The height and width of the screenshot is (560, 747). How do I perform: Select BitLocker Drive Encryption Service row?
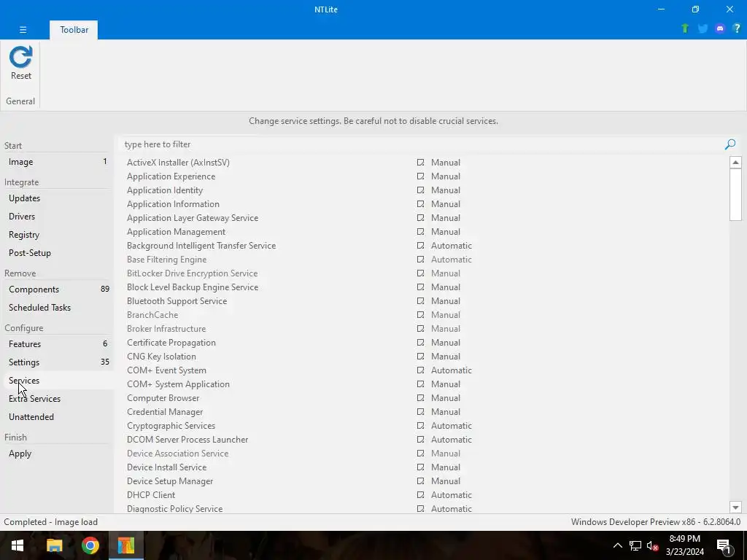point(423,273)
